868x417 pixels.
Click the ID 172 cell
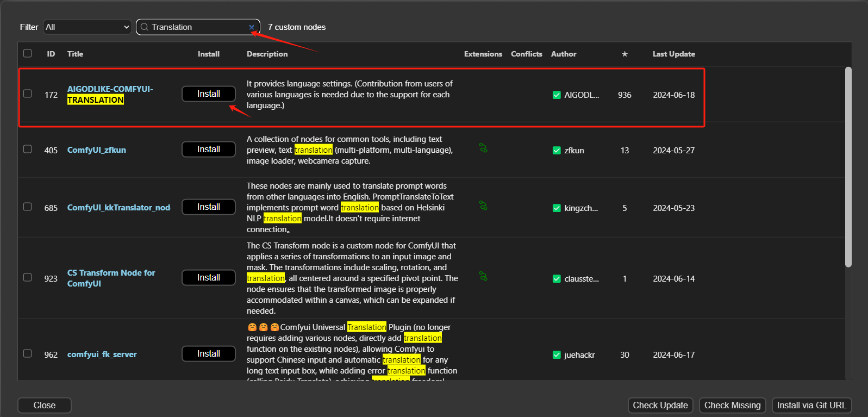pos(51,95)
